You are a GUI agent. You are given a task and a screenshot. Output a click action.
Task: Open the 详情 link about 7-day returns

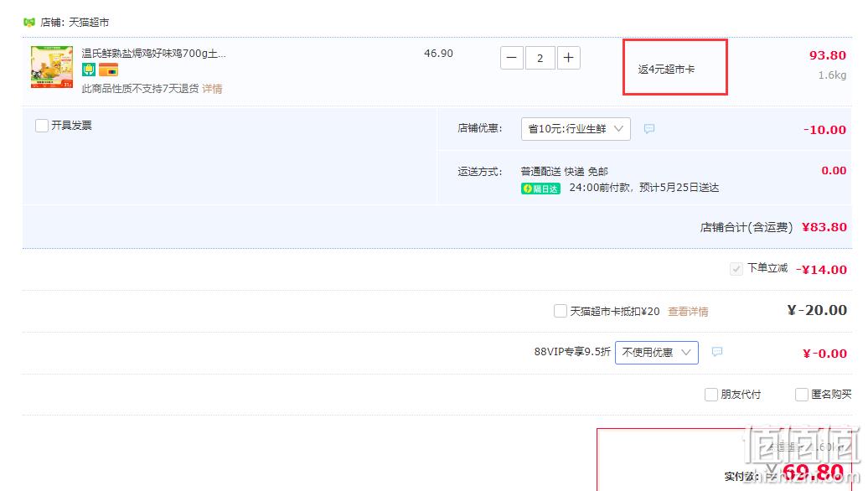pyautogui.click(x=212, y=89)
